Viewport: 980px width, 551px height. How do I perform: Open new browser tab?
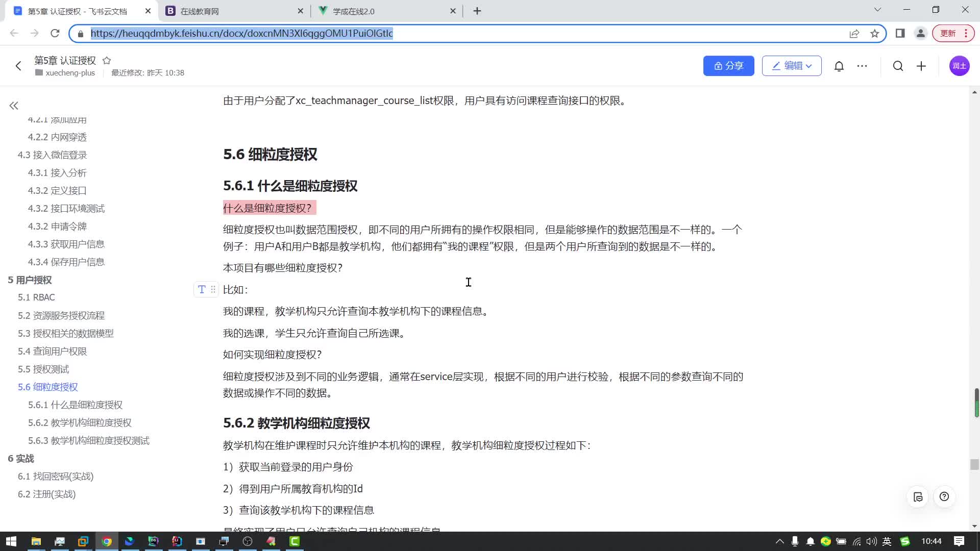[477, 11]
